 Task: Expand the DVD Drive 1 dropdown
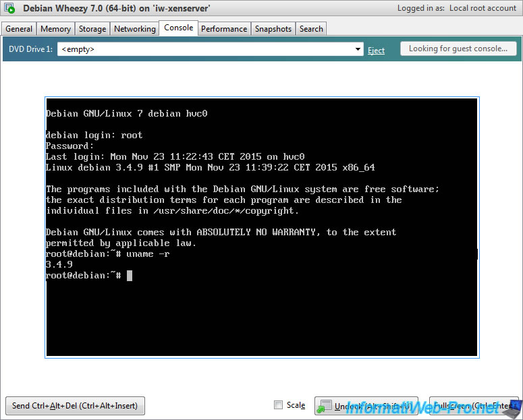pos(358,49)
